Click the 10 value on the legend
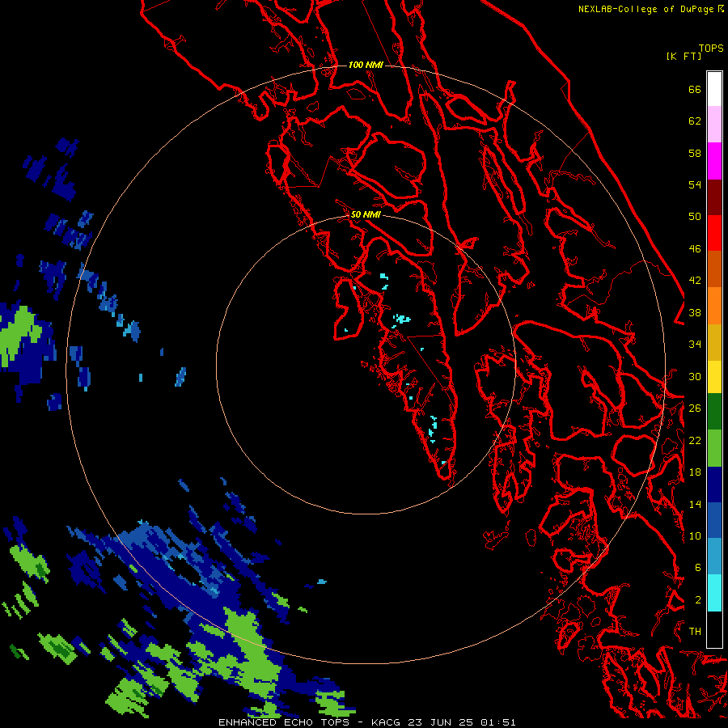This screenshot has height=728, width=728. (695, 536)
